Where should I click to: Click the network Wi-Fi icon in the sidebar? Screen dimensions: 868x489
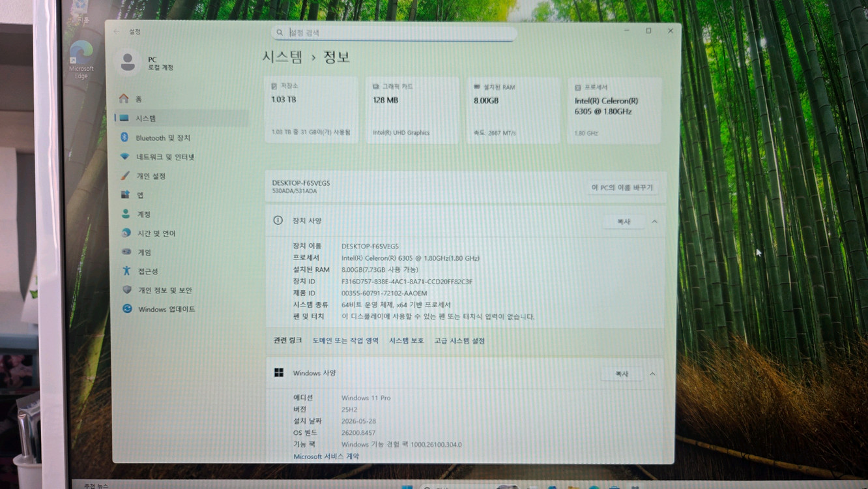[124, 157]
